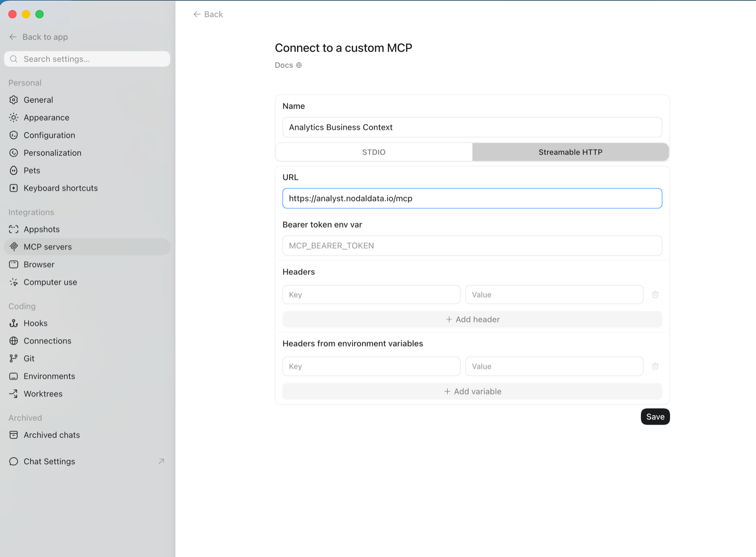Click the Configuration icon in sidebar

coord(14,135)
